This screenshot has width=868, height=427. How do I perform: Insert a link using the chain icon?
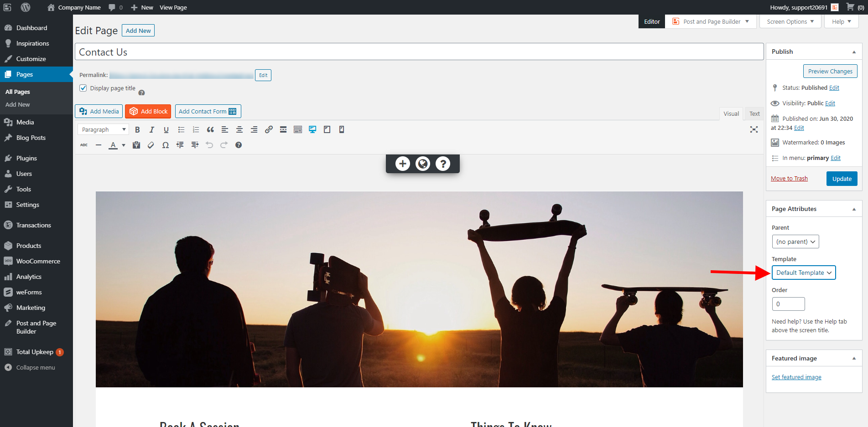269,129
